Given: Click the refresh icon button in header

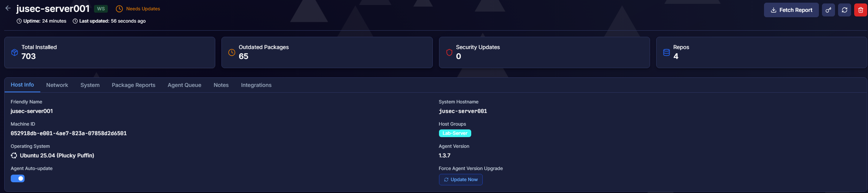Looking at the screenshot, I should coord(844,10).
